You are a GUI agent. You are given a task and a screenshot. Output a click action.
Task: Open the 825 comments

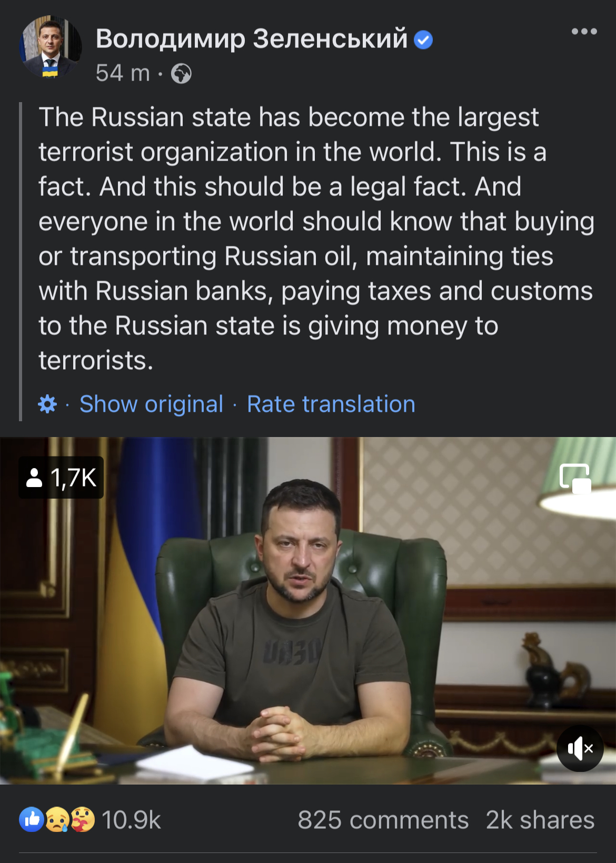click(383, 820)
